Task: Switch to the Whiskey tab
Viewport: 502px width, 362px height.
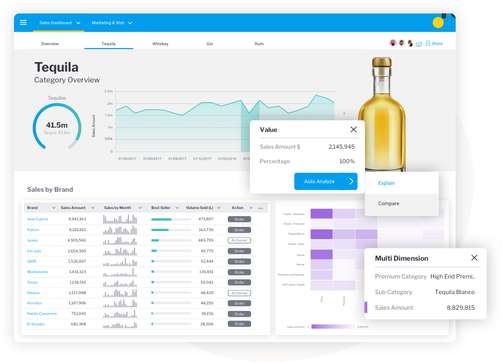Action: (x=160, y=44)
